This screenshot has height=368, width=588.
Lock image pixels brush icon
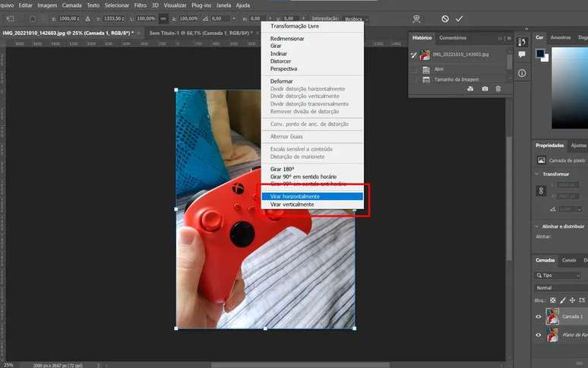(562, 300)
